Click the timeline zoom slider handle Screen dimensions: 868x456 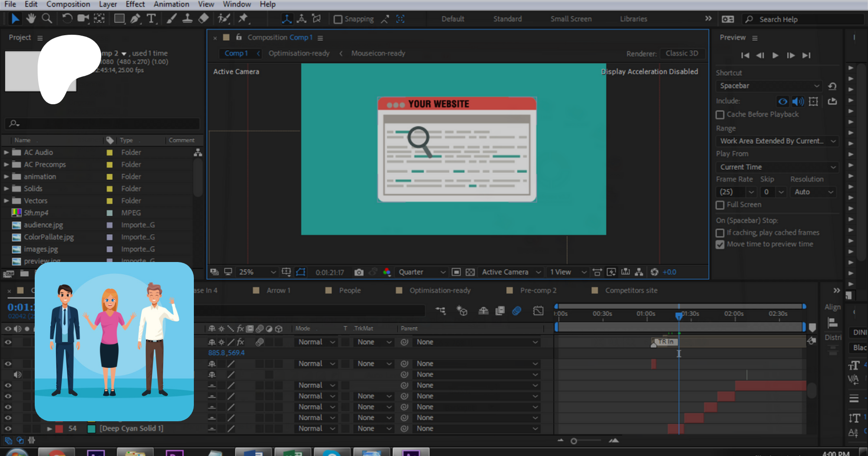(574, 441)
